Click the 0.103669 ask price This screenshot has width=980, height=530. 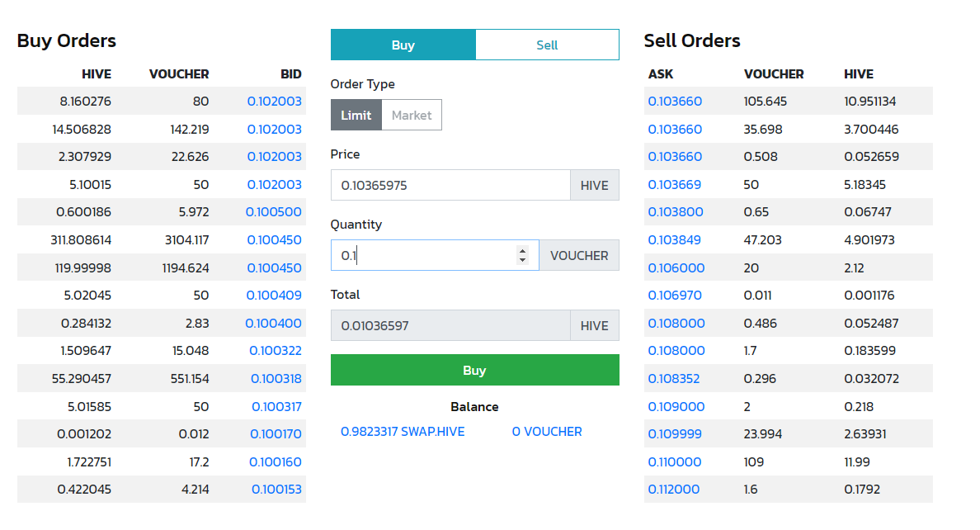(675, 185)
